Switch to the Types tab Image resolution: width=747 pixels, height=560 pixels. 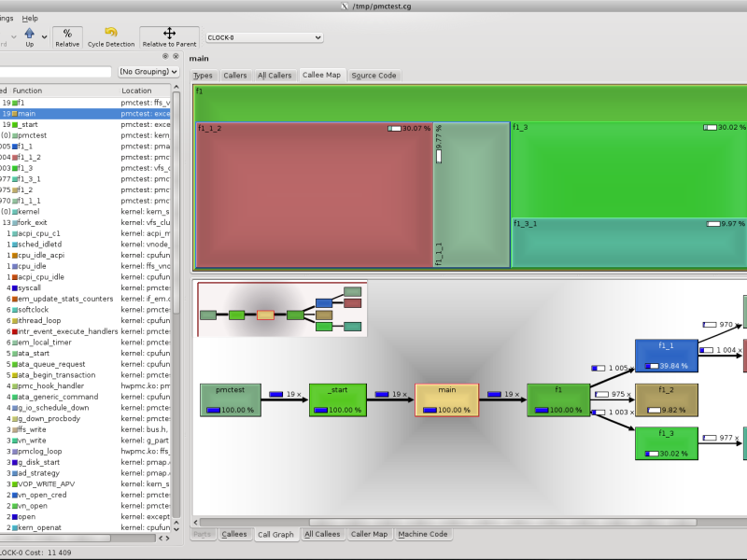203,76
